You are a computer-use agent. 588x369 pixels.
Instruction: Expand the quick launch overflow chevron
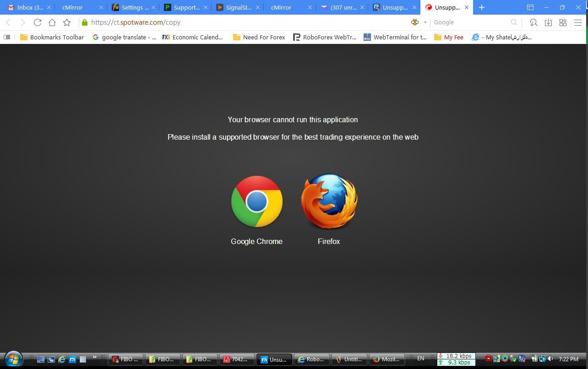[x=95, y=358]
